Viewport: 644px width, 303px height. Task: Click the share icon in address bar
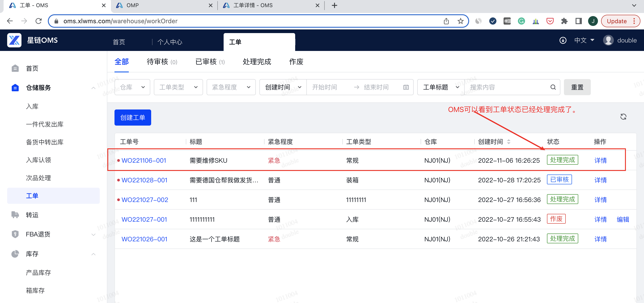pyautogui.click(x=446, y=21)
